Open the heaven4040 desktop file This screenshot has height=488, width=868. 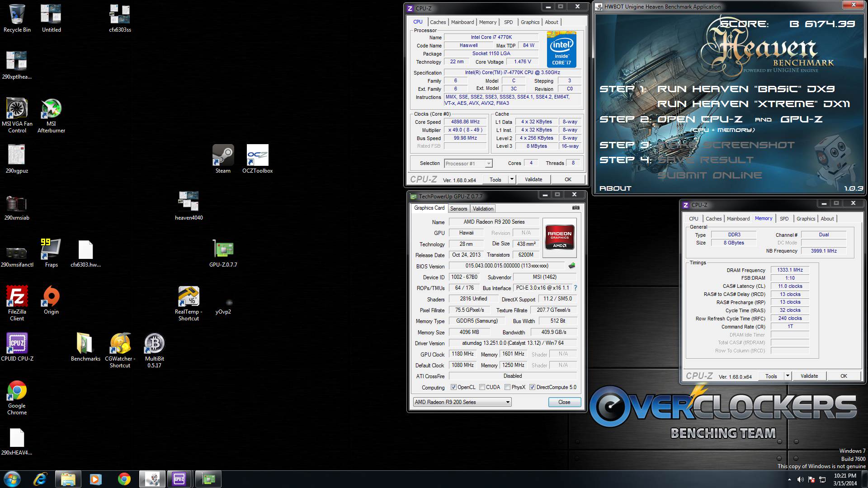tap(189, 206)
